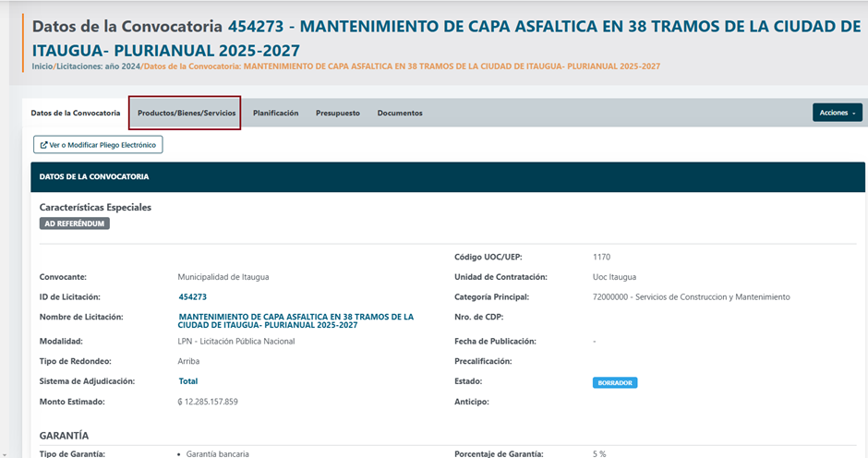The width and height of the screenshot is (868, 458).
Task: Open Licitaciones: año 2024 breadcrumb
Action: click(x=99, y=66)
